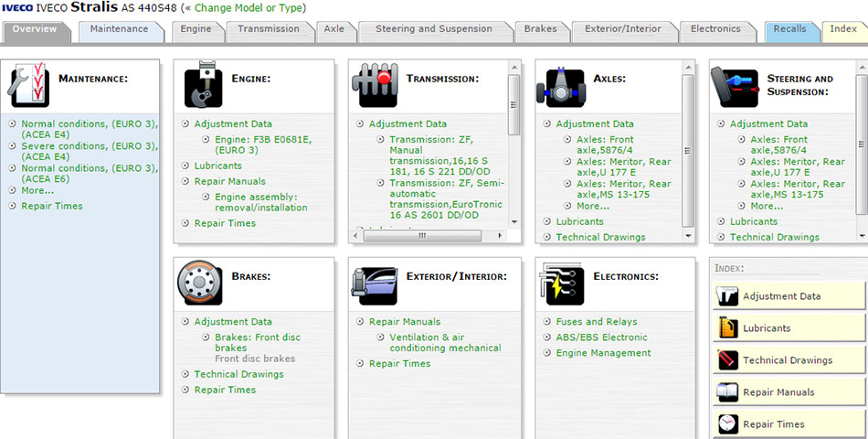Click the Repair Times clock icon
The image size is (868, 439).
tap(728, 424)
